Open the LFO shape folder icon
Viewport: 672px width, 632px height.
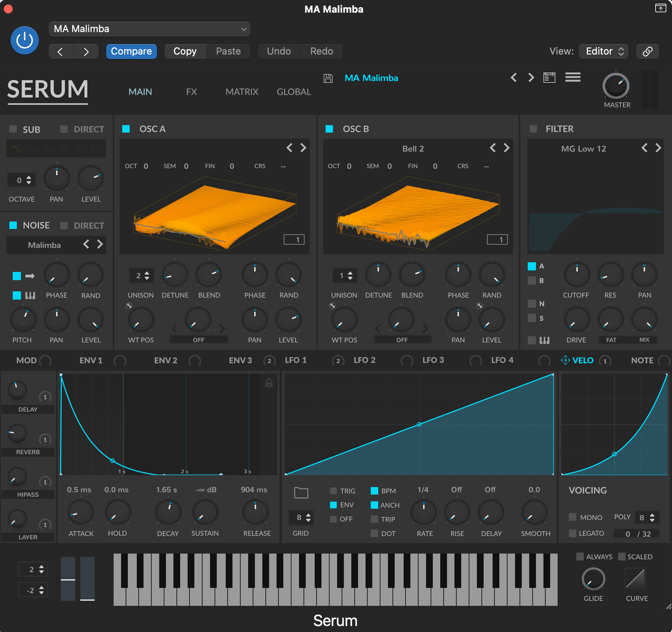pos(301,493)
